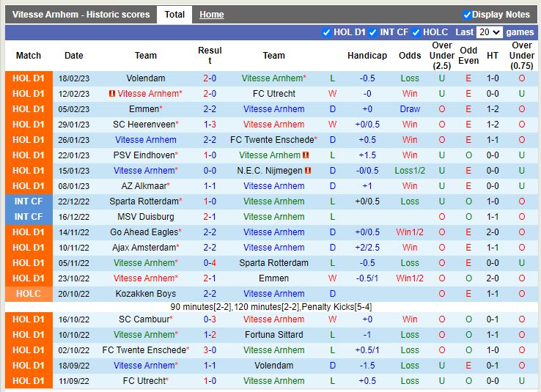Click red card icon next to N.E.C. Nijmegen
Image resolution: width=541 pixels, height=392 pixels.
click(308, 170)
